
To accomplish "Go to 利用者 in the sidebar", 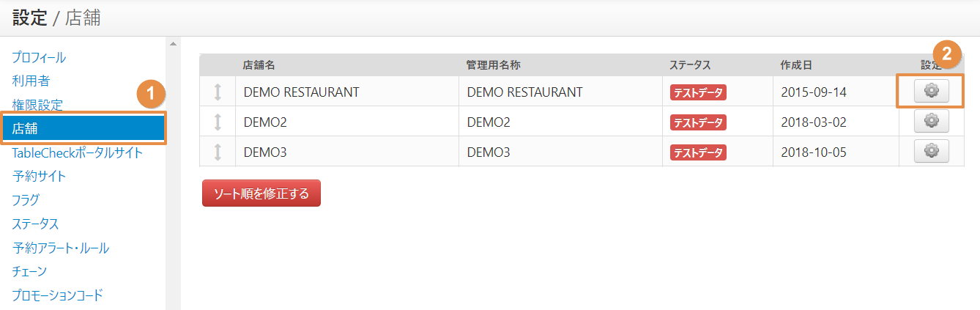I will [31, 81].
